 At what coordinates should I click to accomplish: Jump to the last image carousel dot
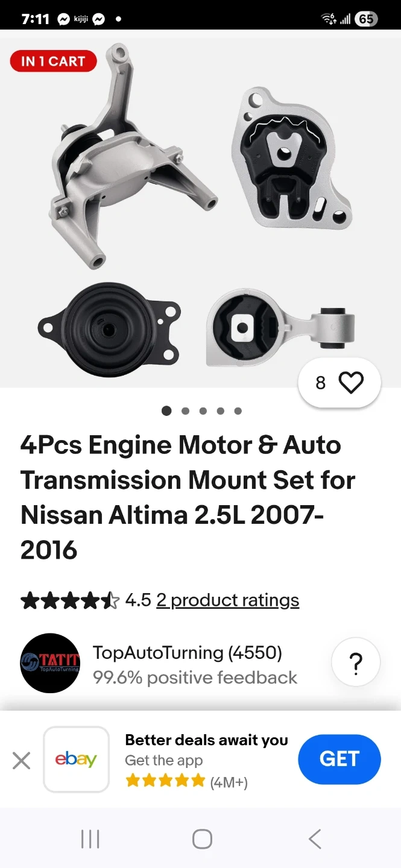pyautogui.click(x=238, y=411)
